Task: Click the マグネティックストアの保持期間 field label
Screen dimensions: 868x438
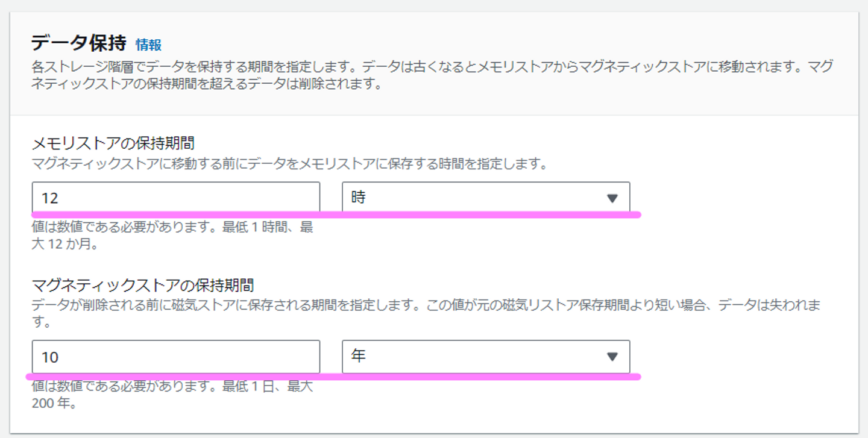Action: (142, 284)
